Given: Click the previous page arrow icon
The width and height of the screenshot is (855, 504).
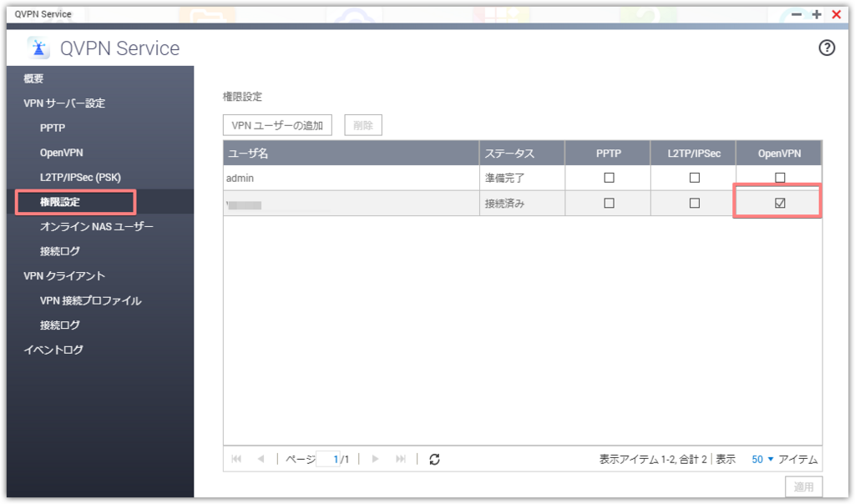Looking at the screenshot, I should [261, 458].
